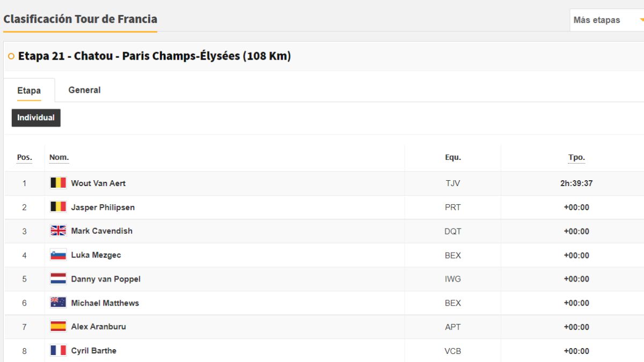The height and width of the screenshot is (362, 644).
Task: Click the Individual button
Action: [36, 117]
